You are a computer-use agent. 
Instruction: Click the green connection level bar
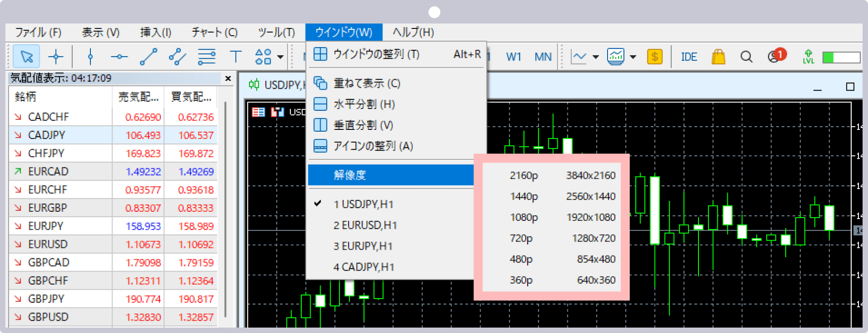[x=841, y=57]
